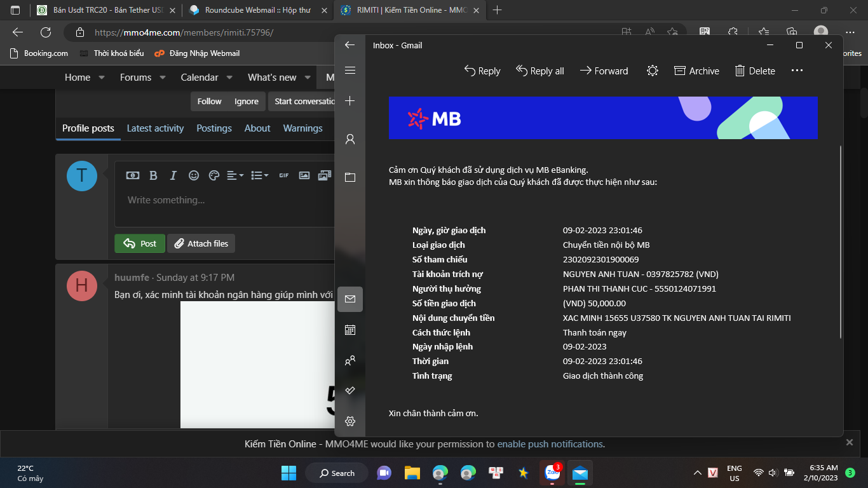868x488 pixels.
Task: Open Forums in forum navigation
Action: (x=135, y=78)
